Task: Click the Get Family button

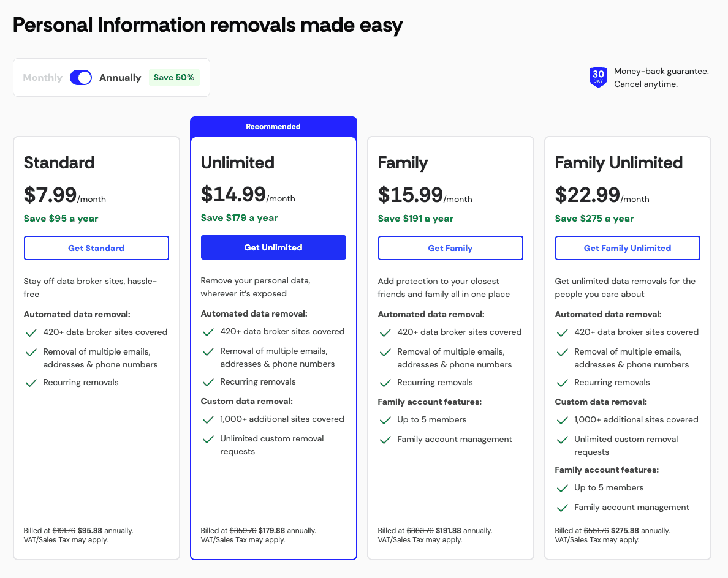Action: (450, 247)
